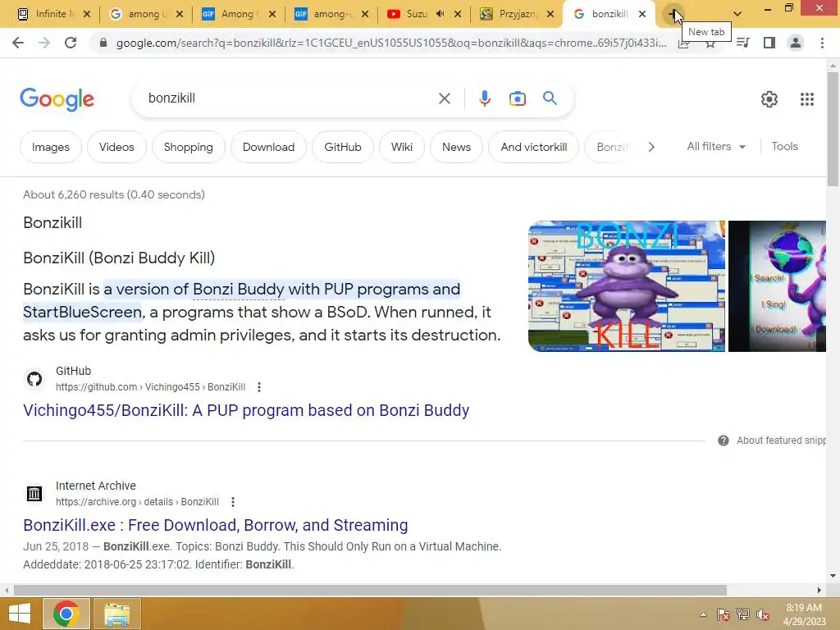Click the forward navigation arrow

(x=44, y=43)
